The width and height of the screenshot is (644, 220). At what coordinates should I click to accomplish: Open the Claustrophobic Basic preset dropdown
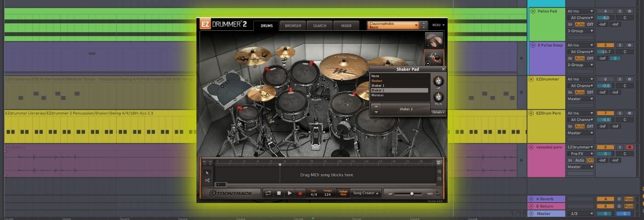[393, 25]
